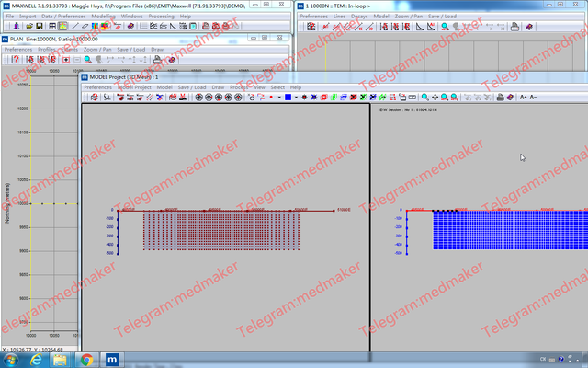588x368 pixels.
Task: Click the plate parallelogram icon in Maxwell toolbar
Action: (x=85, y=27)
